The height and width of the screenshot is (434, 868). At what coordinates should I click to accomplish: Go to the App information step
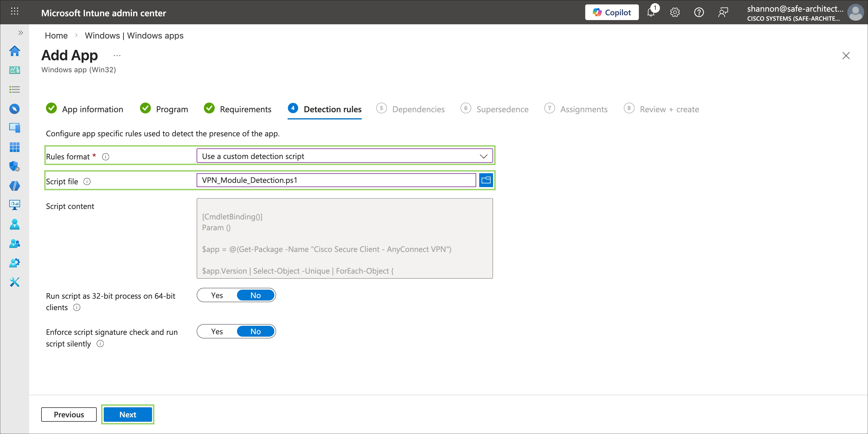click(85, 109)
